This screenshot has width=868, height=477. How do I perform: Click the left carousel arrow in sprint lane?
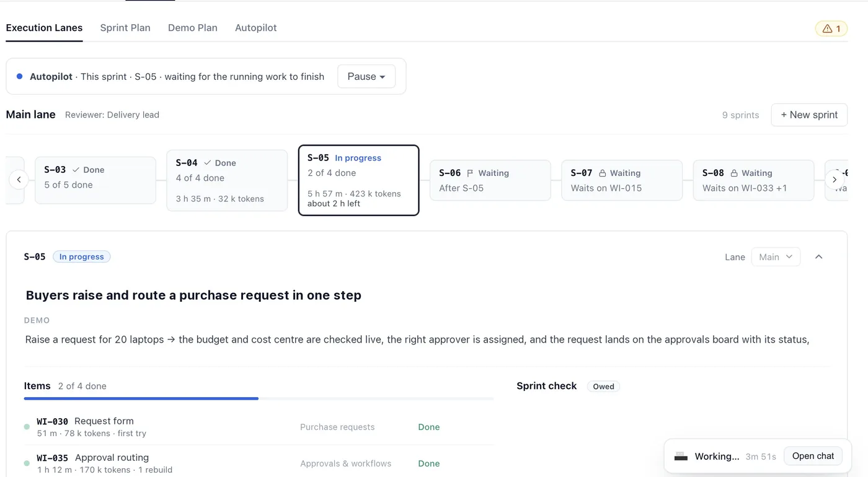click(19, 180)
